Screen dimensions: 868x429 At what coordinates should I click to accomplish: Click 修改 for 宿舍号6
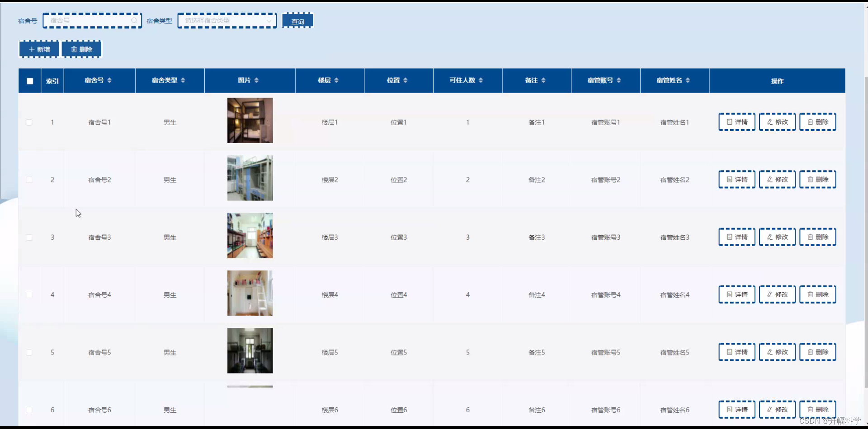click(x=777, y=410)
